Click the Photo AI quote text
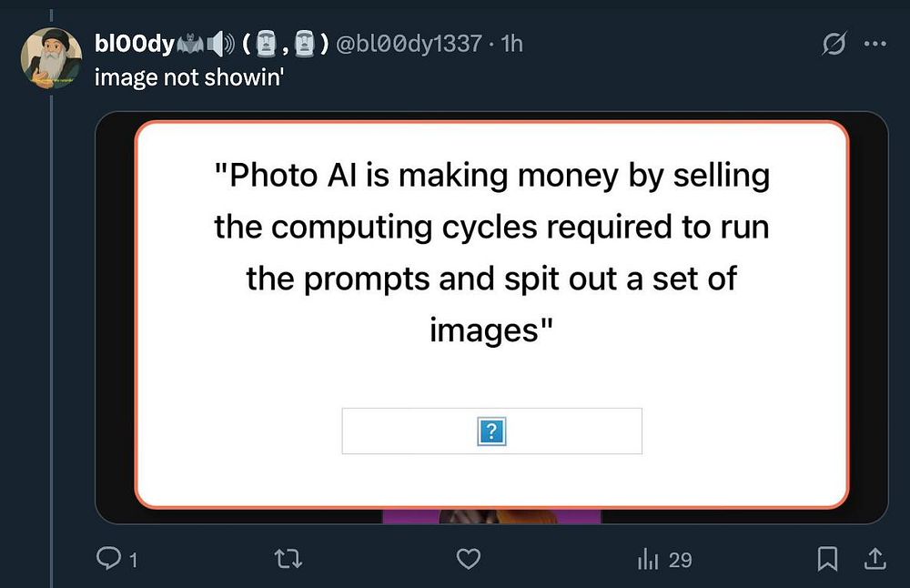Screen dimensions: 910x588 (x=491, y=252)
